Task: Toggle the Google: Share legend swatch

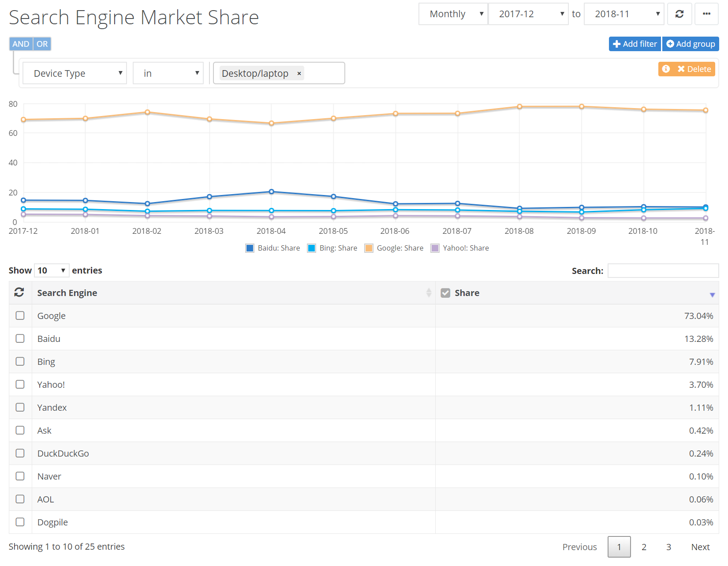Action: [x=369, y=248]
